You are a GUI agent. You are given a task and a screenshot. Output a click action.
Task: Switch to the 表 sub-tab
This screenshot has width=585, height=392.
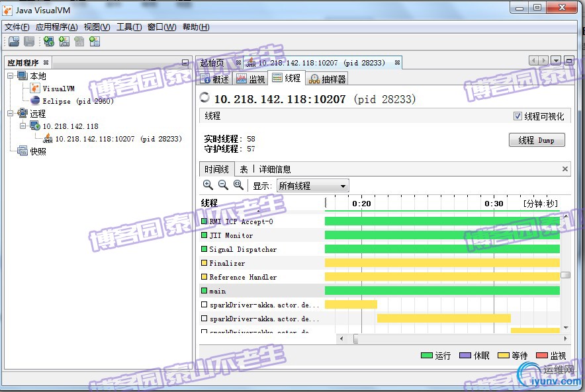[244, 169]
